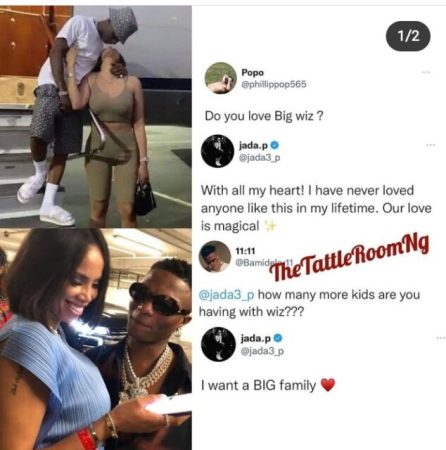This screenshot has width=446, height=450.
Task: Open the @jada3_p handle under first reply
Action: pyautogui.click(x=259, y=158)
